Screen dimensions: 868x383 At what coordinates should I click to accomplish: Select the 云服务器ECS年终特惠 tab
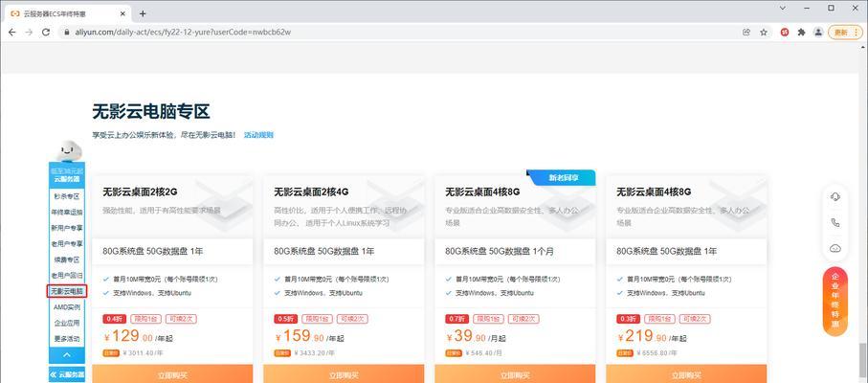69,13
